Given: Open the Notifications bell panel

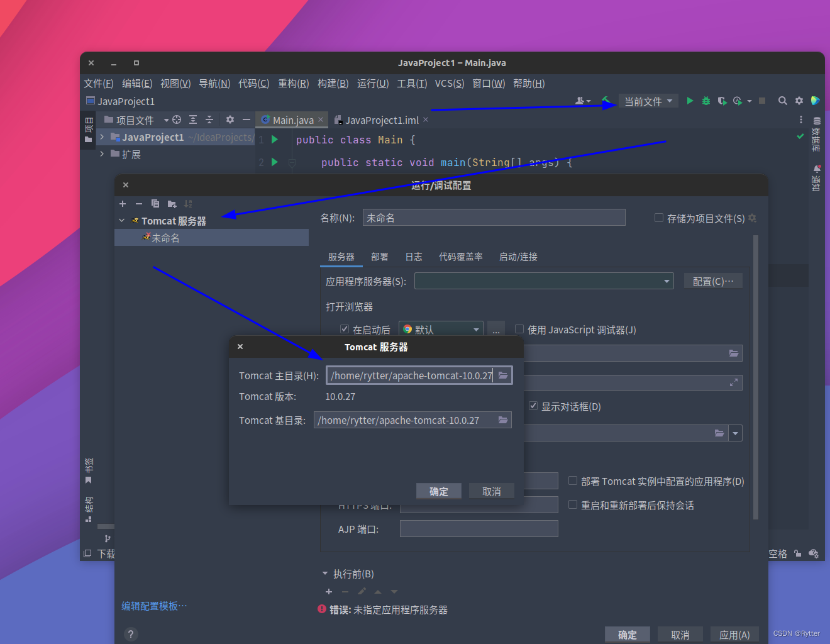Looking at the screenshot, I should point(816,178).
